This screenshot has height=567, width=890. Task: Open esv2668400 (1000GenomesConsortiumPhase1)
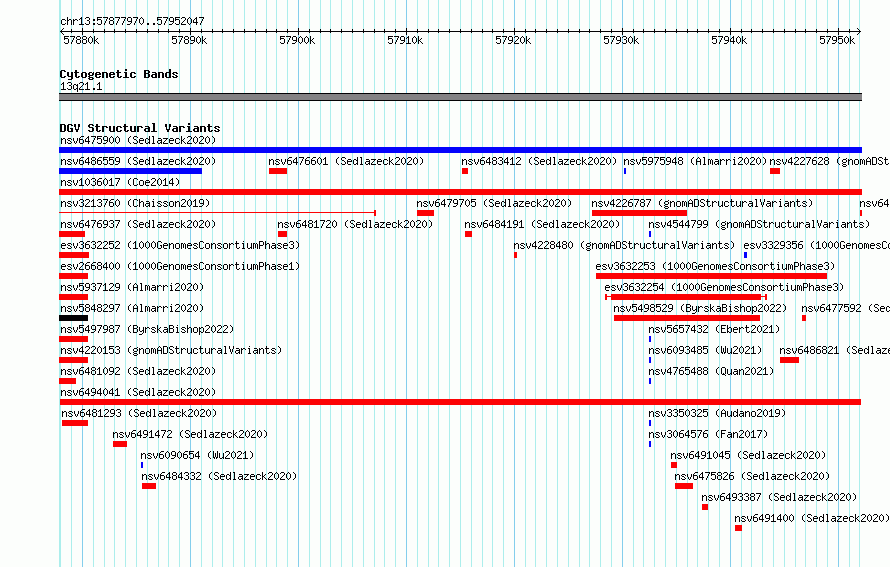pos(180,266)
